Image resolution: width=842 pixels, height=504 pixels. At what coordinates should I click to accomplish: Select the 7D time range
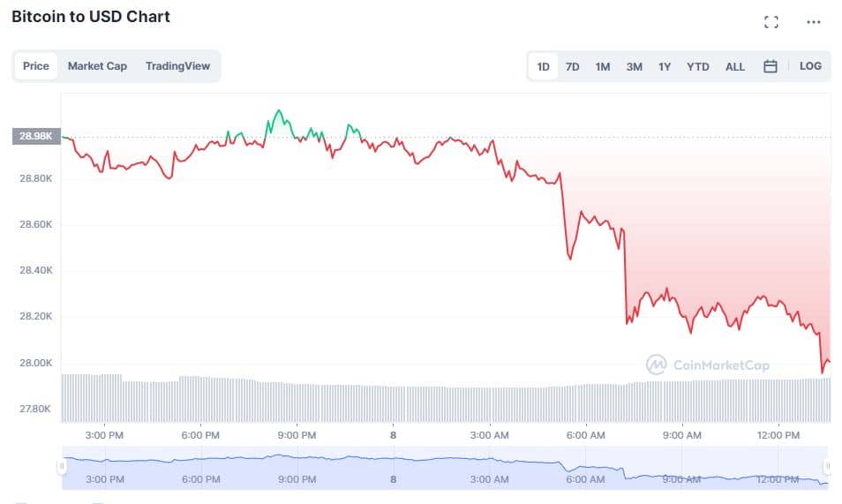point(572,66)
